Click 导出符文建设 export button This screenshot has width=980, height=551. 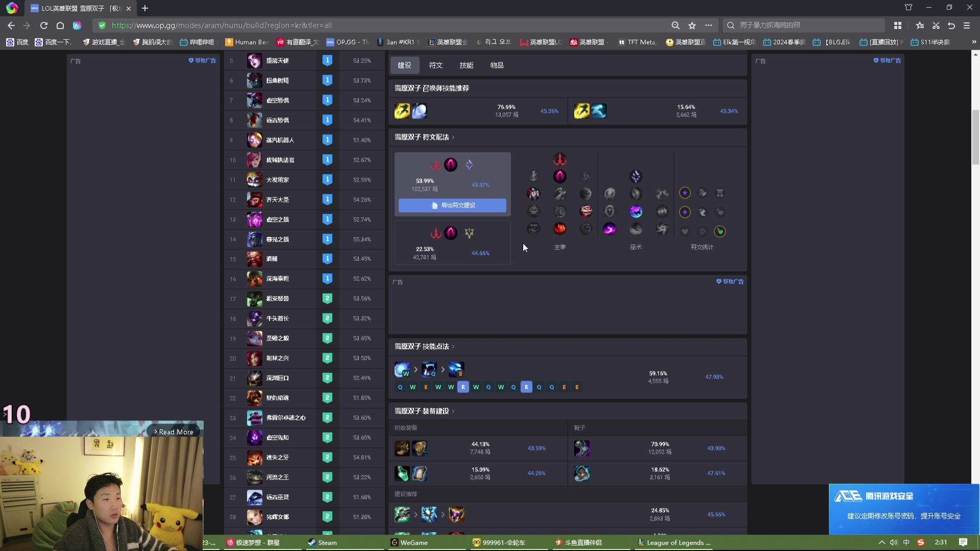pos(453,205)
